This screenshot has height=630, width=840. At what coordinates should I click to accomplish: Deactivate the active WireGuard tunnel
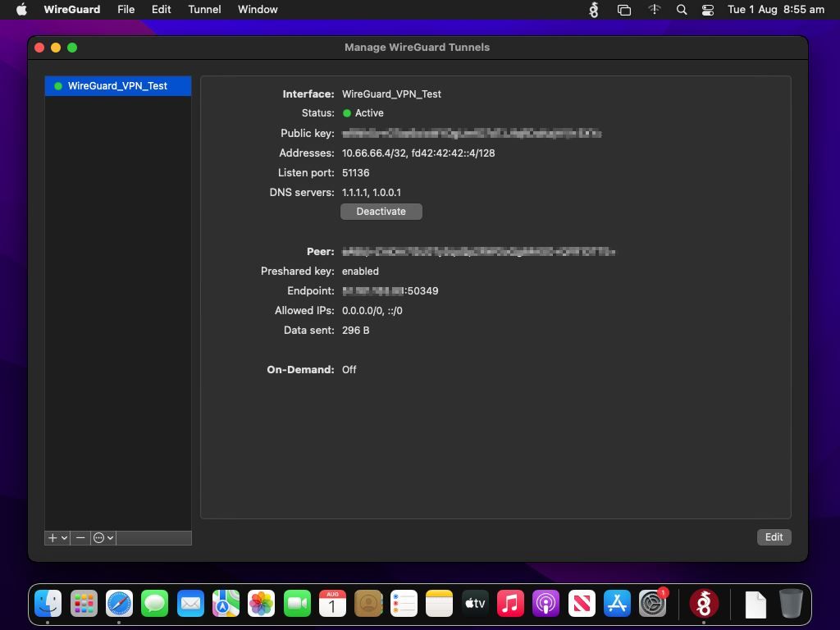(381, 211)
